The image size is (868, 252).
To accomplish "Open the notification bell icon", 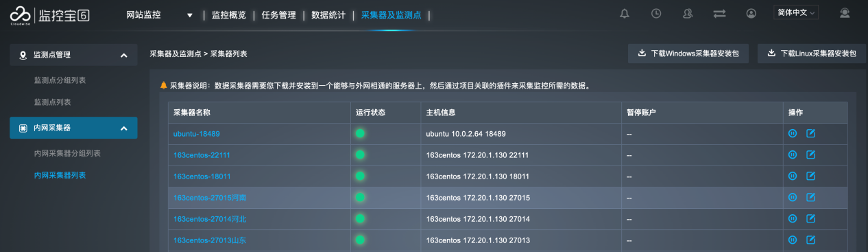I will pos(624,13).
